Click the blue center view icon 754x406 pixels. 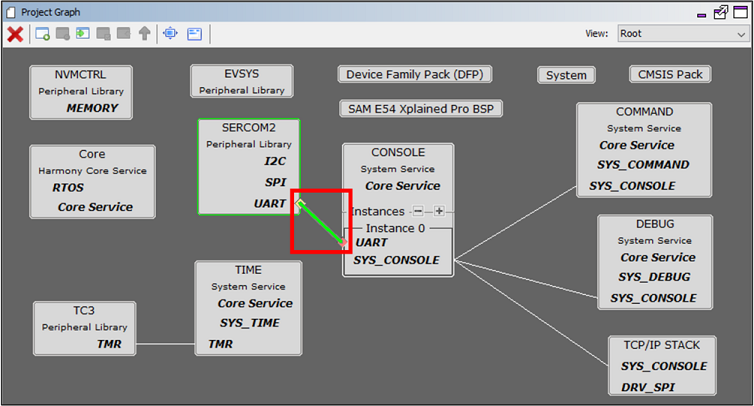(170, 34)
